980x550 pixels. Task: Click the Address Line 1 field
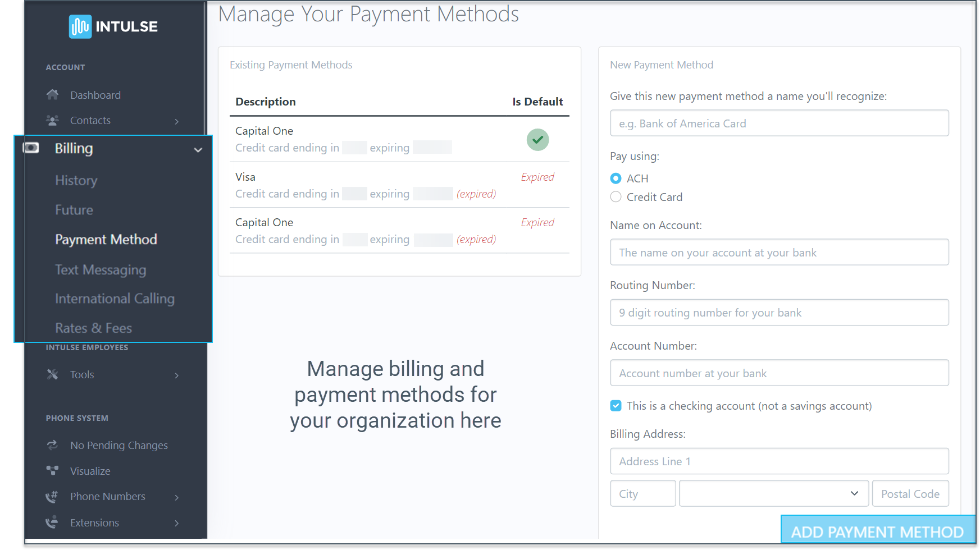779,461
